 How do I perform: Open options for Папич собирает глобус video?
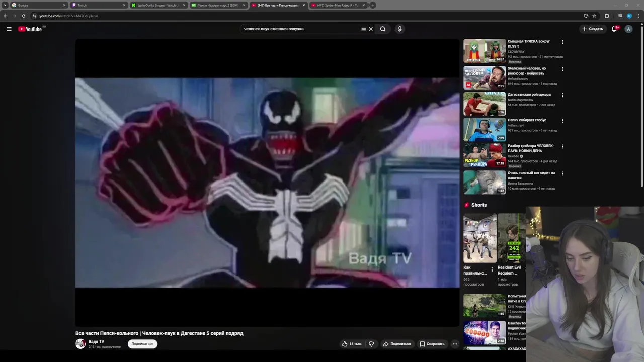click(x=562, y=121)
